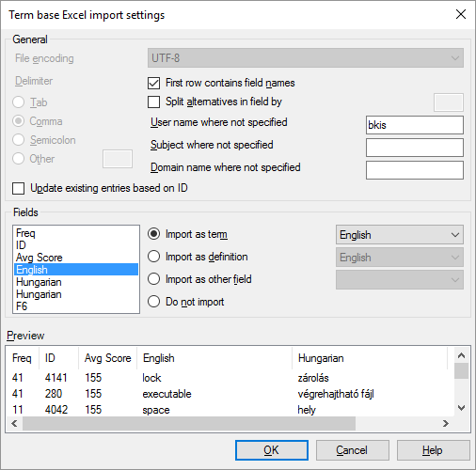476x470 pixels.
Task: Click the Preview scroll left arrow
Action: 14,424
